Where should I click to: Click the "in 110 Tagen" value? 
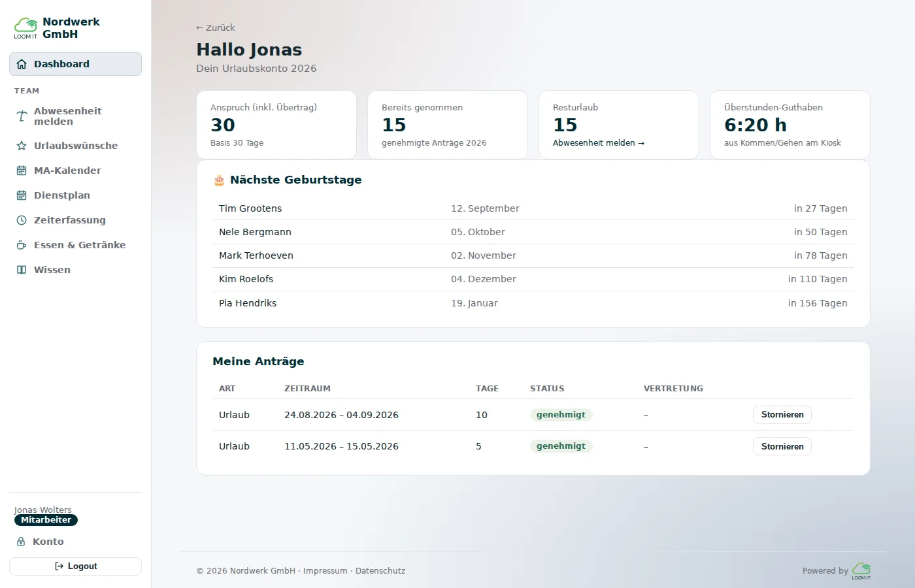tap(818, 279)
